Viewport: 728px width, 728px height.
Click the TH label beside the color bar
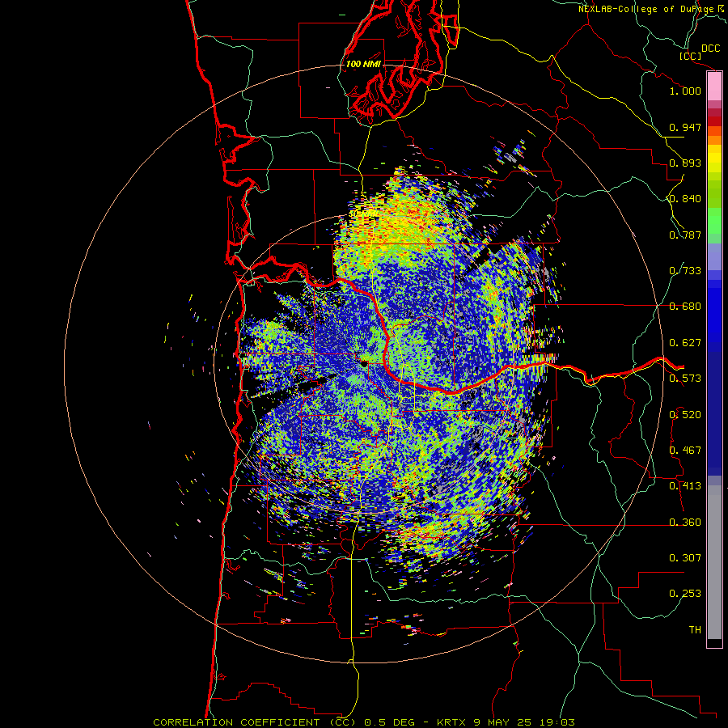[x=695, y=630]
